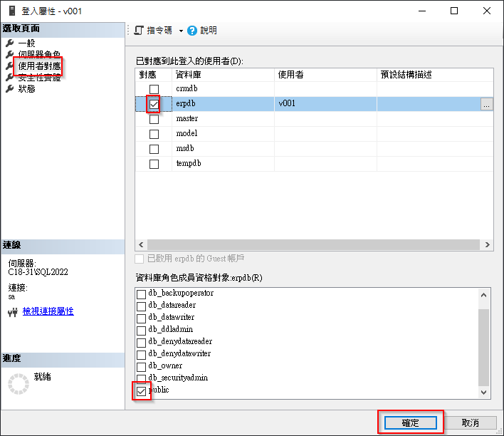504x436 pixels.
Task: Enable db_denydatawriter role
Action: pos(141,355)
